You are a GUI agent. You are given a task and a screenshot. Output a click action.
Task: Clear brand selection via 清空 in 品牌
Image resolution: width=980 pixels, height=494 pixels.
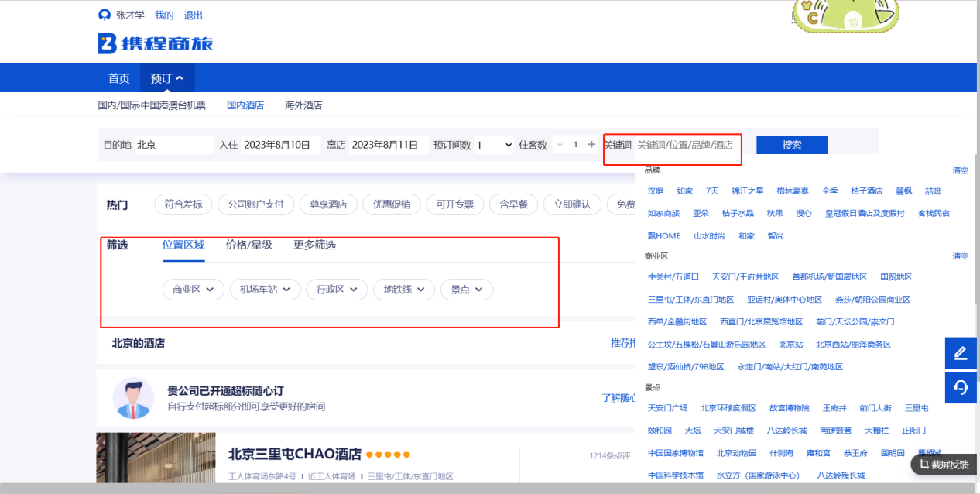point(961,170)
